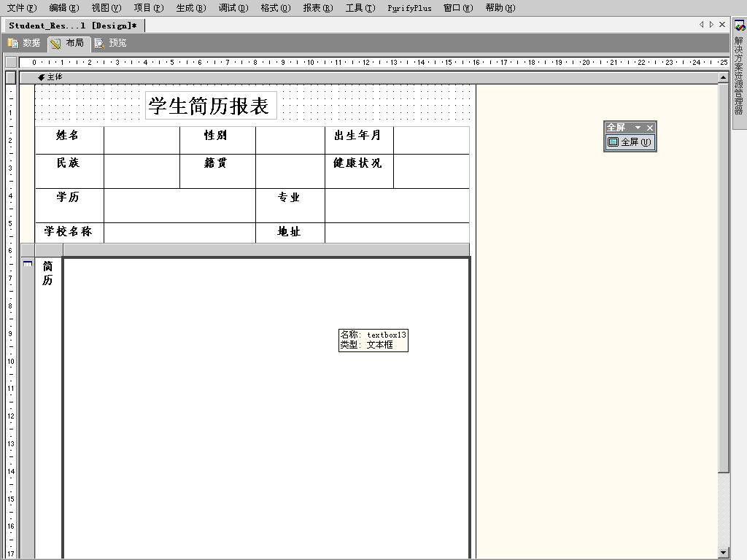Screen dimensions: 747x560
Task: Open the 格式(O) menu
Action: (275, 8)
